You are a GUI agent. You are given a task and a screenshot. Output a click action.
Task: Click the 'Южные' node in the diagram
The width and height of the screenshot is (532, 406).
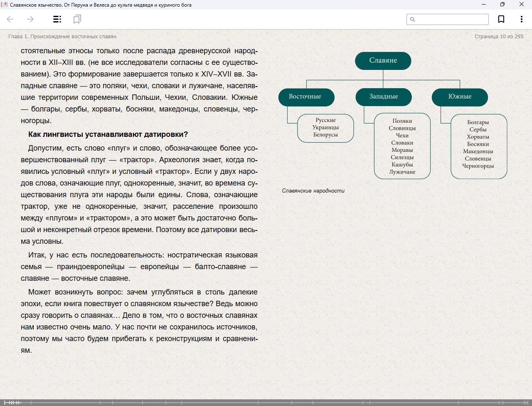click(460, 97)
